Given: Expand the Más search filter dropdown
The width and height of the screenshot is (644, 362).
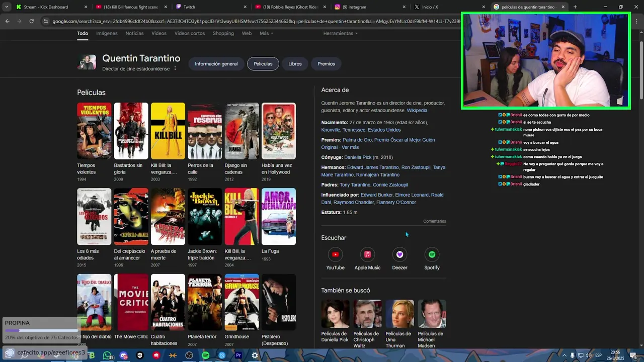Looking at the screenshot, I should click(x=266, y=33).
